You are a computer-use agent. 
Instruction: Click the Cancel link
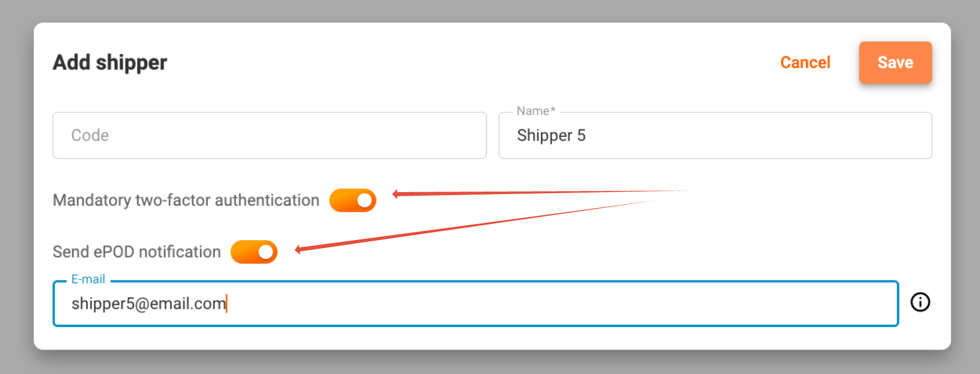coord(805,63)
